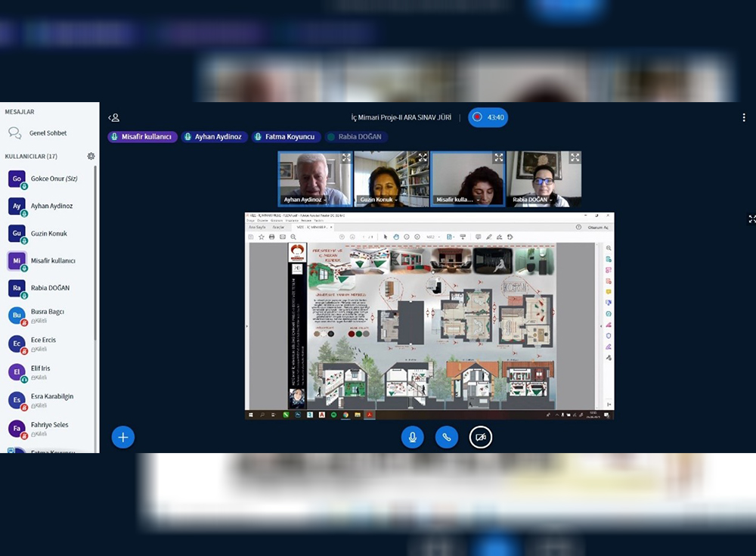Open the blue plus actions button
Viewport: 756px width, 556px height.
123,437
